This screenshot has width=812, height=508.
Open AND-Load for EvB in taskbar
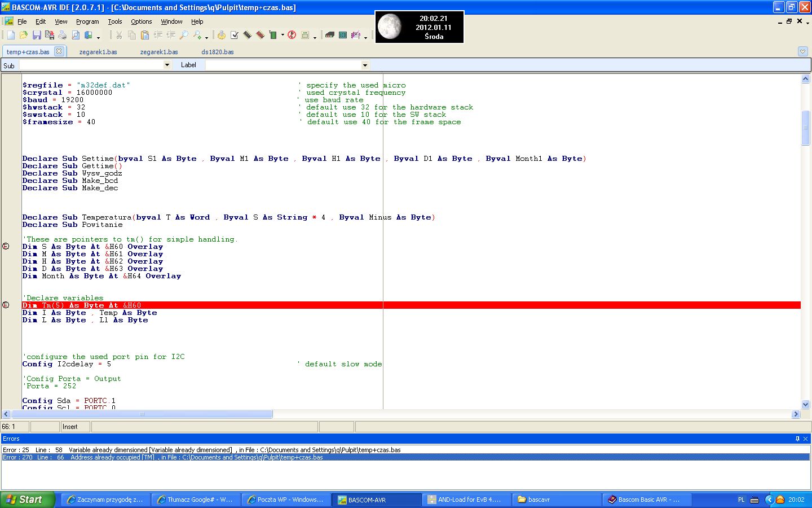[466, 500]
